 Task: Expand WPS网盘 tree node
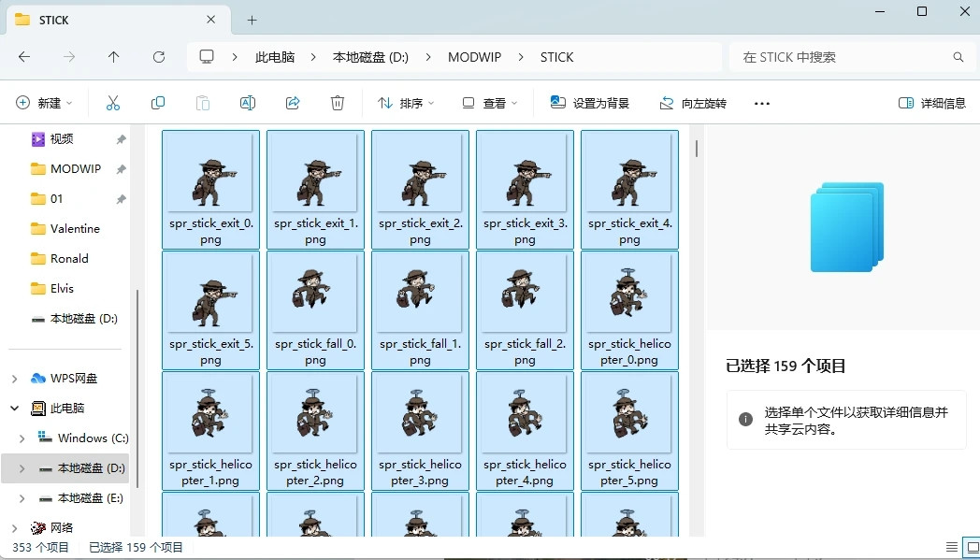coord(15,379)
